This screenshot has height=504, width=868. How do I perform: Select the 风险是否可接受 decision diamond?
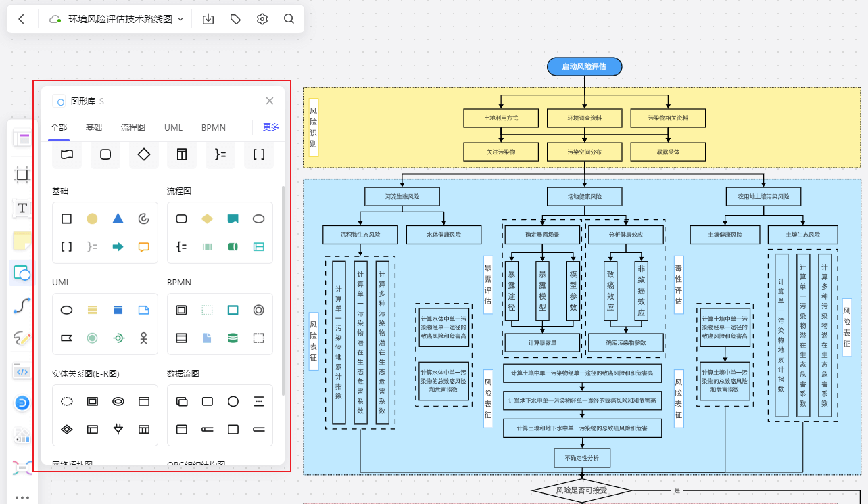click(581, 490)
